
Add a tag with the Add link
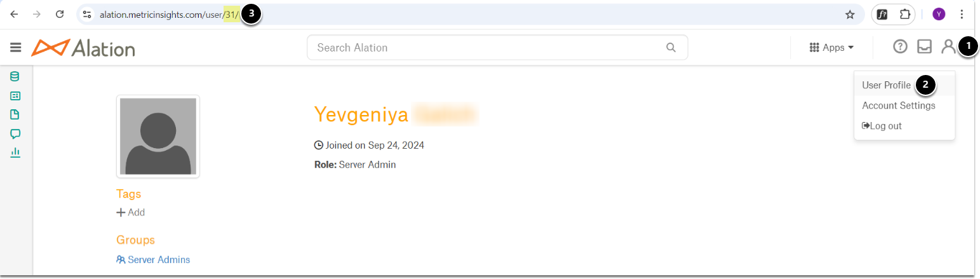(131, 212)
